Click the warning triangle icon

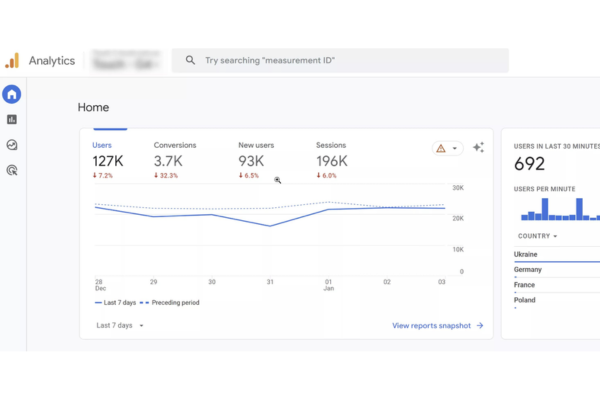[x=441, y=148]
